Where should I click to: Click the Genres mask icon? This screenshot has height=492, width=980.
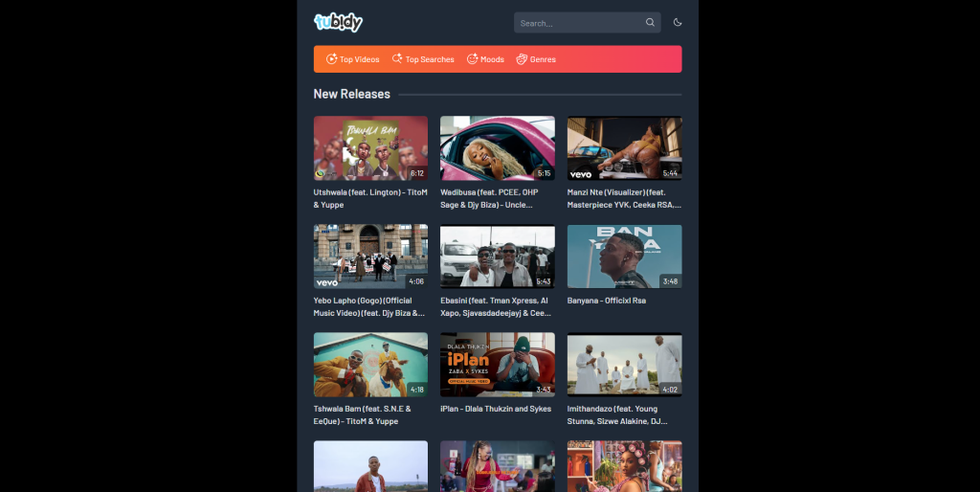[522, 58]
